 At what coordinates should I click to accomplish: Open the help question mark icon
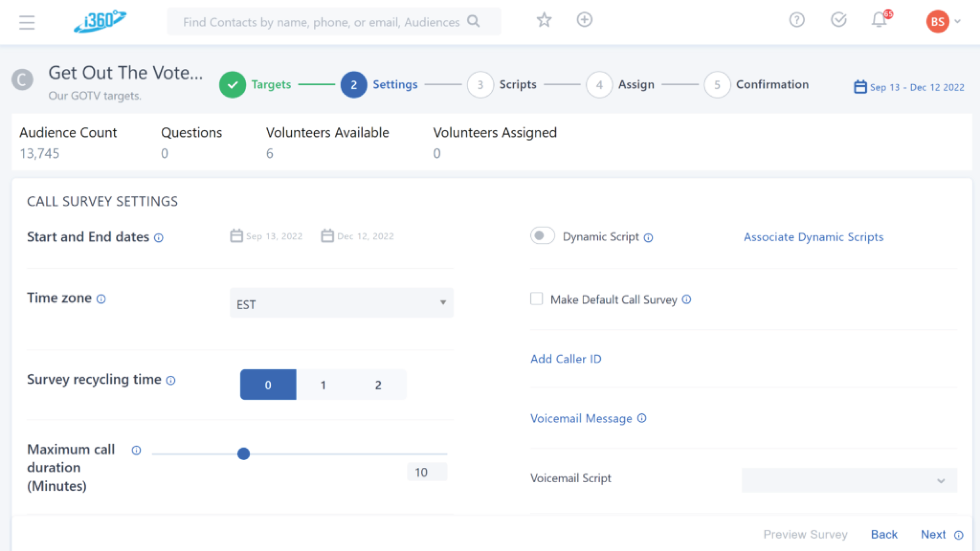pos(797,20)
